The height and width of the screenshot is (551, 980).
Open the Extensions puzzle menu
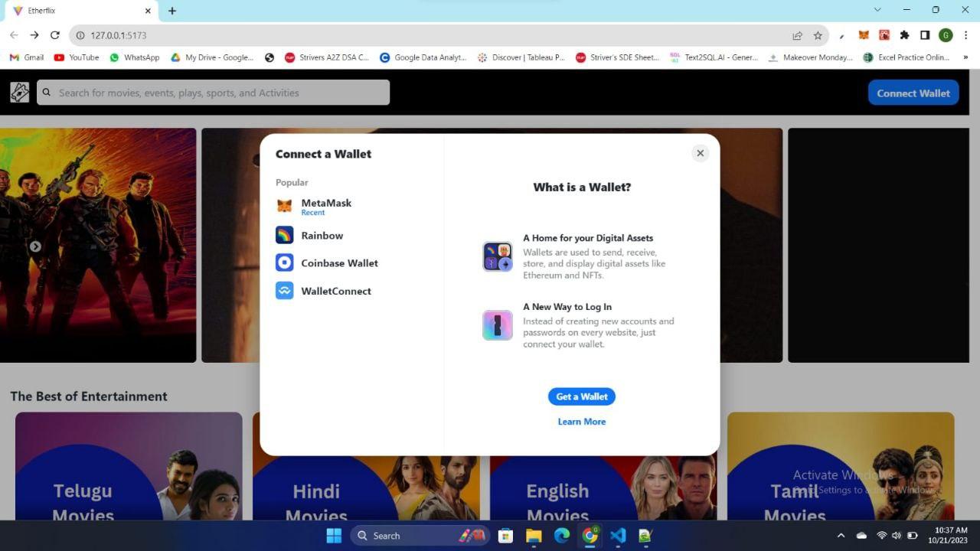[x=904, y=35]
